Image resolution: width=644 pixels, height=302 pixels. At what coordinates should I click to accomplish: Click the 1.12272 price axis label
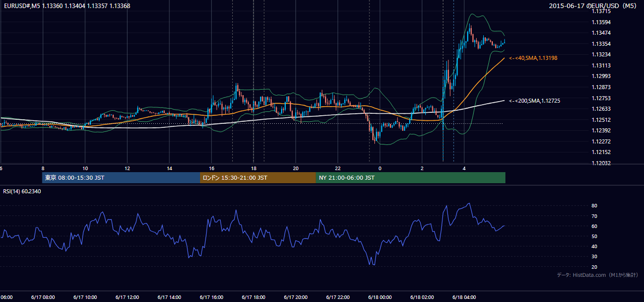(x=601, y=141)
